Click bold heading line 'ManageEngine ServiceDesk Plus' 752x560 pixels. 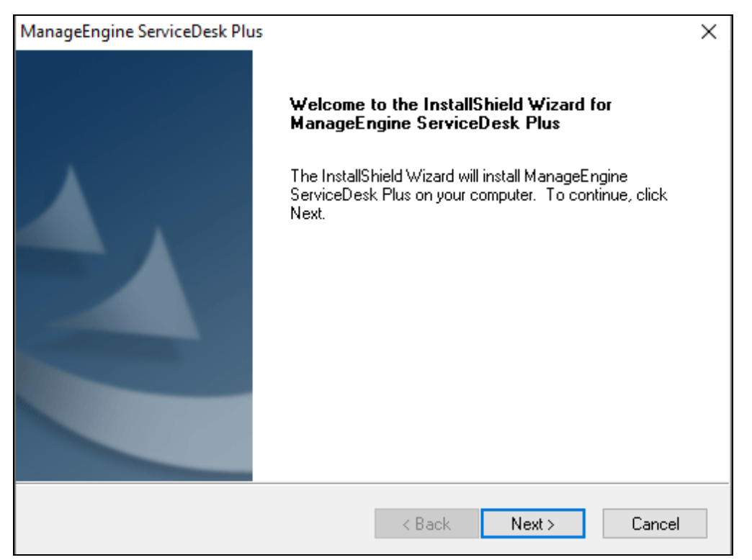click(x=425, y=123)
